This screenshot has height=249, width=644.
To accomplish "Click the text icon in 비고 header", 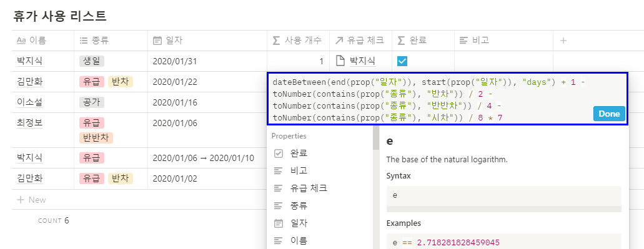I will click(x=463, y=41).
